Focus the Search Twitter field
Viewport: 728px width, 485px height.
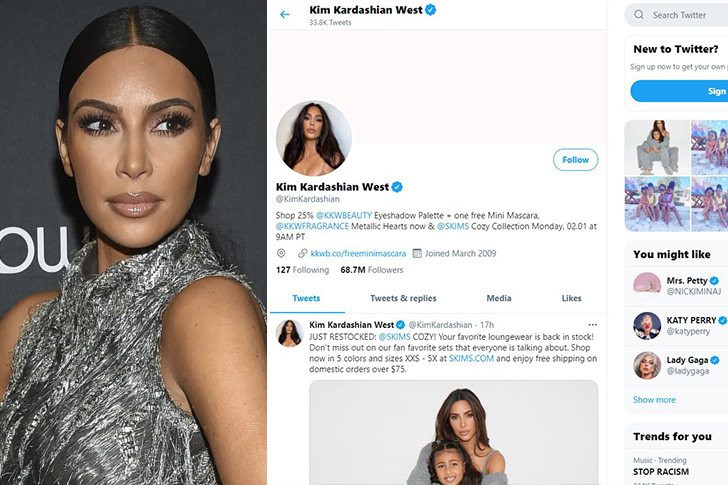click(678, 15)
